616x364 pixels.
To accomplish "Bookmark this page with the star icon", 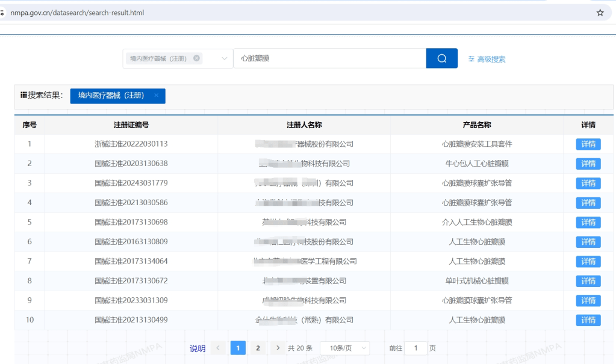I will (600, 13).
